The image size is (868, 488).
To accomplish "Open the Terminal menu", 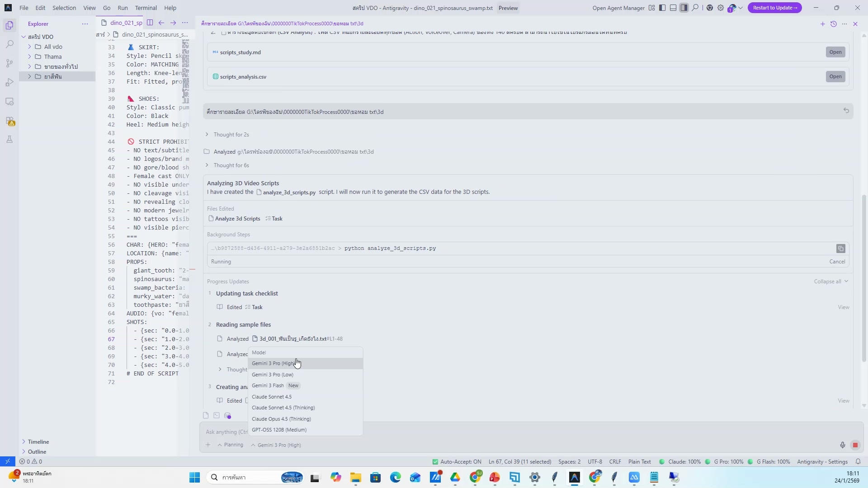I will (146, 8).
